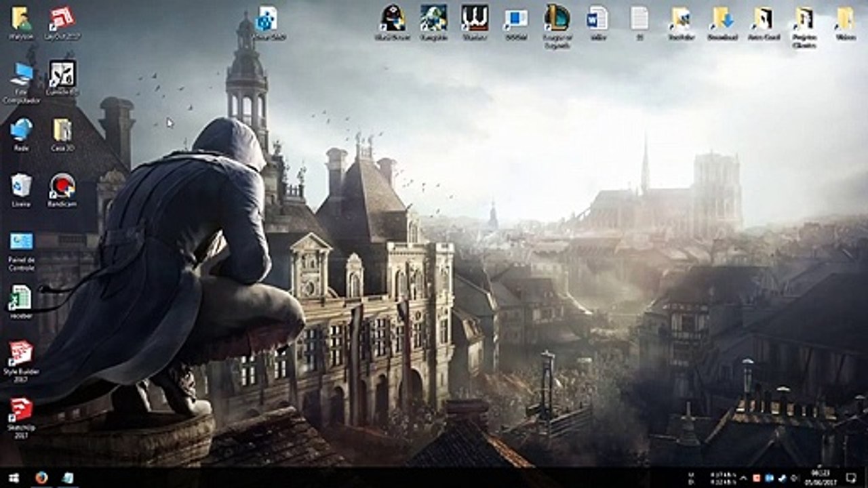The width and height of the screenshot is (868, 488).
Task: Launch the League of Legends shortcut
Action: pyautogui.click(x=557, y=27)
